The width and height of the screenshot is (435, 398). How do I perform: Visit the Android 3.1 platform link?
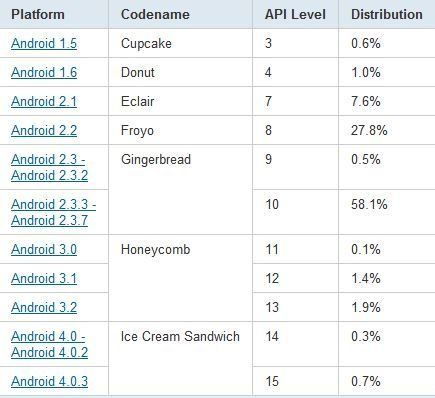44,278
